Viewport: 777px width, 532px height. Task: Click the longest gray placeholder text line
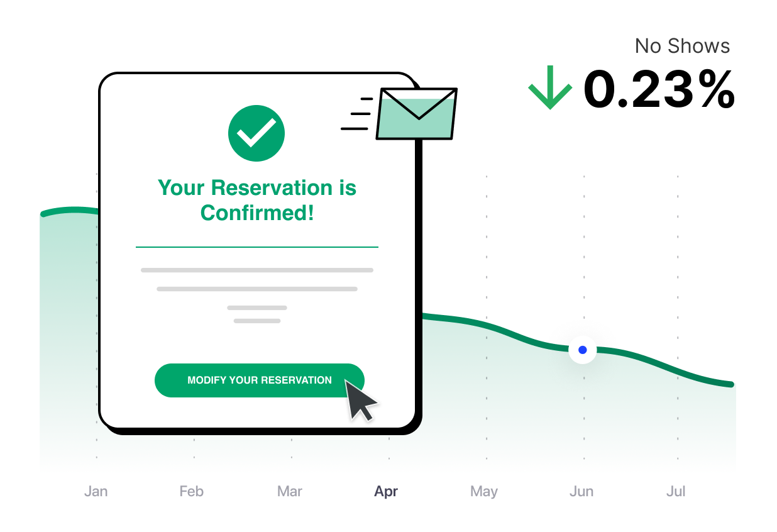pyautogui.click(x=257, y=270)
